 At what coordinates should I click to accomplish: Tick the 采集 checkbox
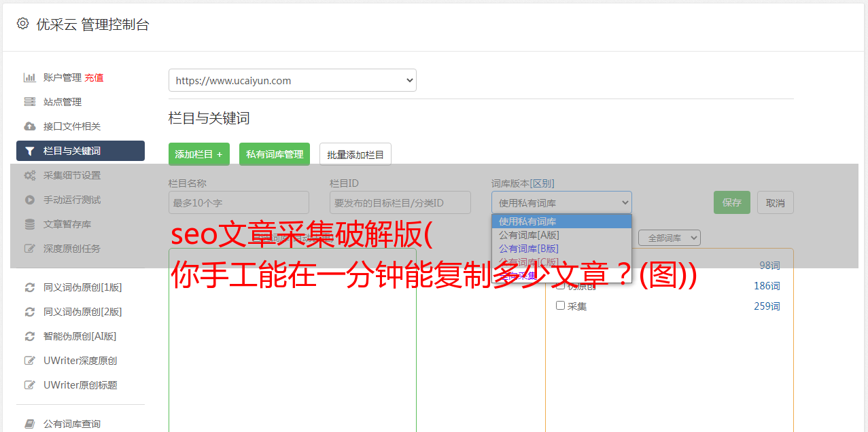pos(561,306)
